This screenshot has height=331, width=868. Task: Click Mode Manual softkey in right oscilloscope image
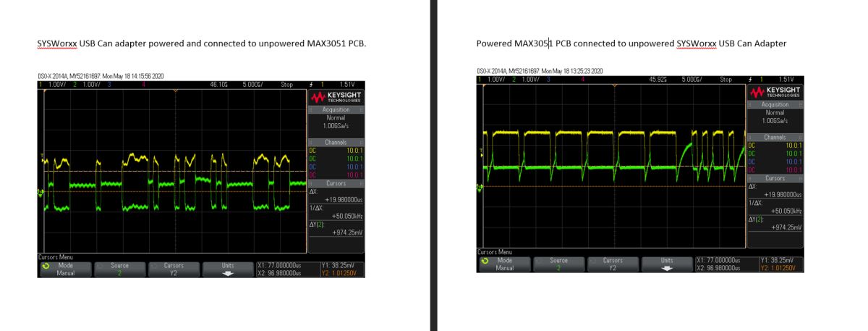504,264
